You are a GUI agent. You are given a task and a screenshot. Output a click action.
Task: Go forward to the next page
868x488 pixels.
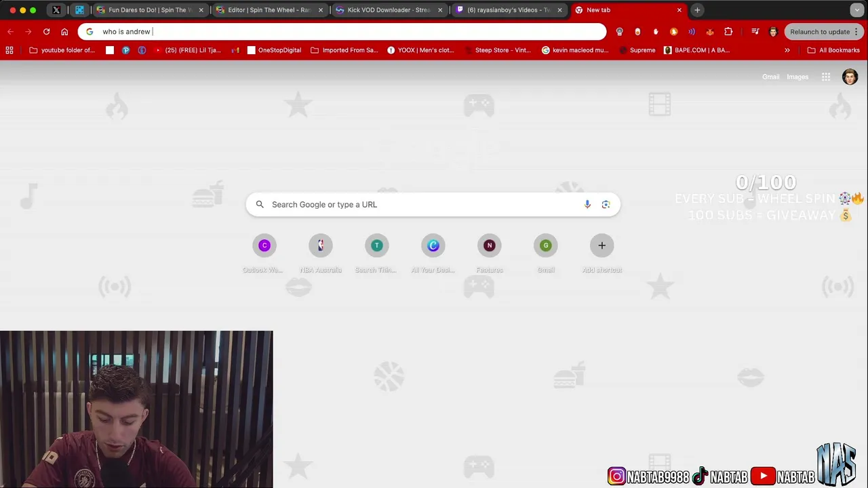28,32
